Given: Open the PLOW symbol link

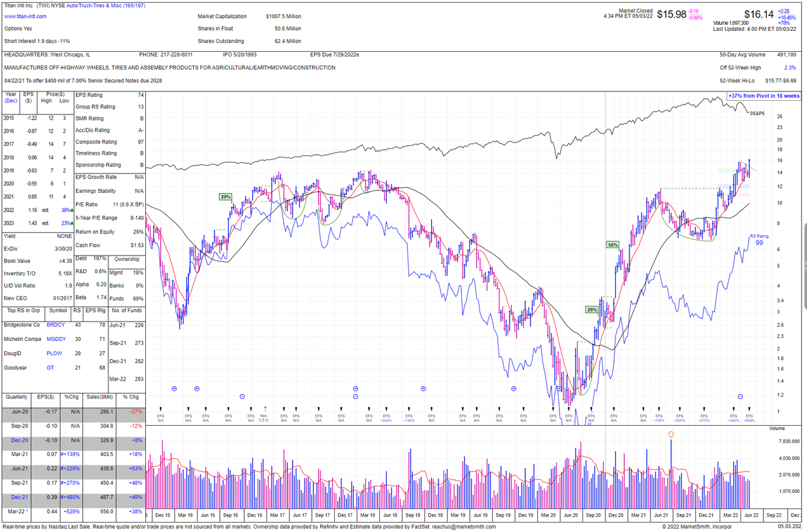Looking at the screenshot, I should click(x=54, y=352).
